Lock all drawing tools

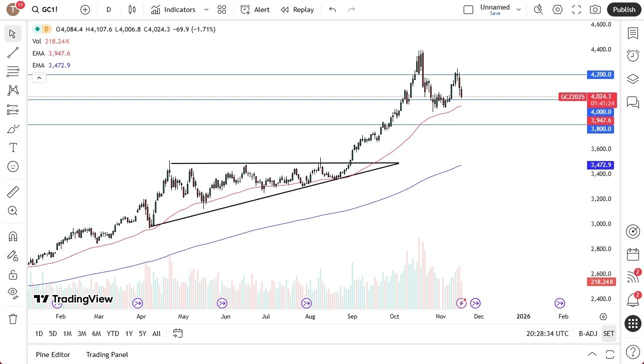[12, 274]
